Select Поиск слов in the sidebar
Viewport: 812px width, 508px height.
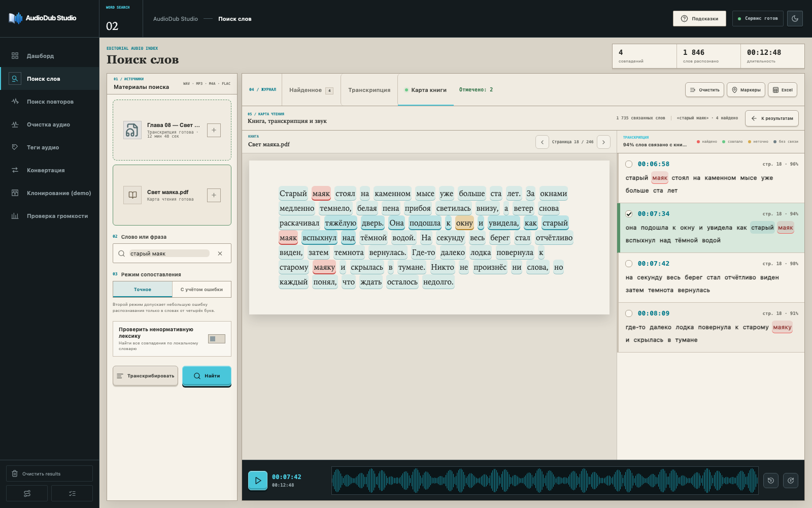49,79
